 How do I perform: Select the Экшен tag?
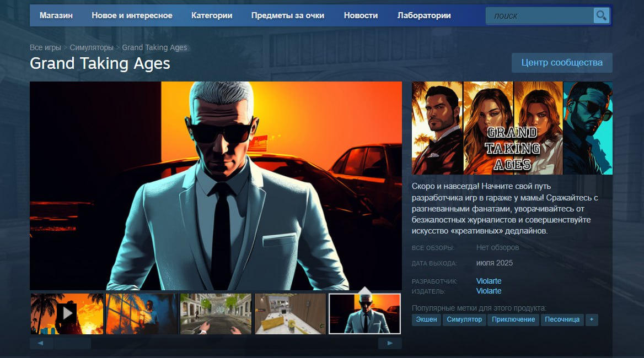426,319
